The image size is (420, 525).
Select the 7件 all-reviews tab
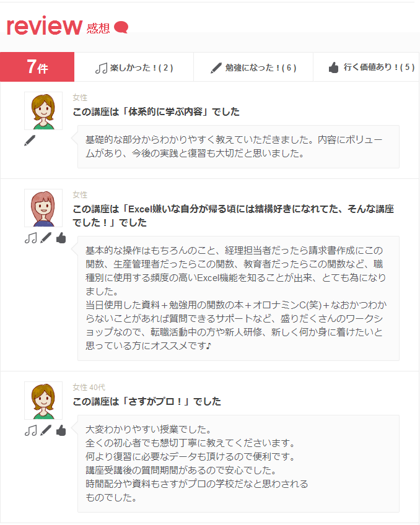tap(37, 67)
